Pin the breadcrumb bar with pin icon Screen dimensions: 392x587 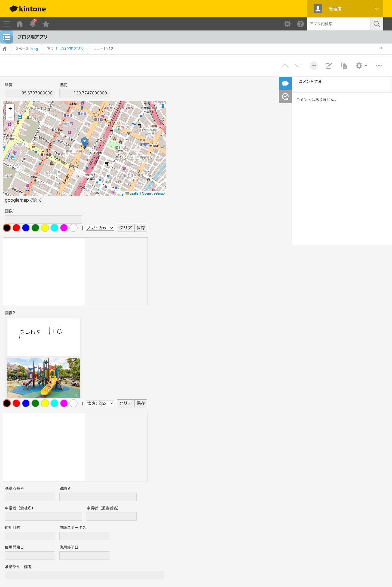click(381, 49)
